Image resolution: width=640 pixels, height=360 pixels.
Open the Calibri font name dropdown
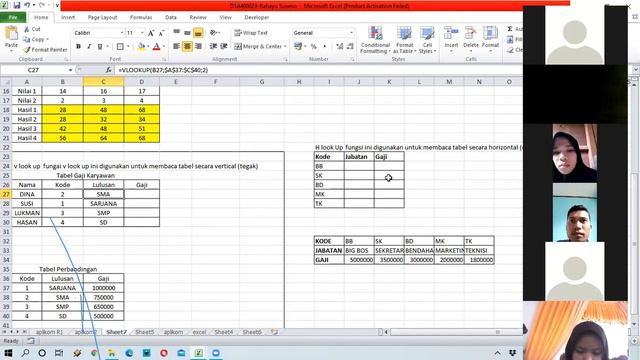(122, 33)
